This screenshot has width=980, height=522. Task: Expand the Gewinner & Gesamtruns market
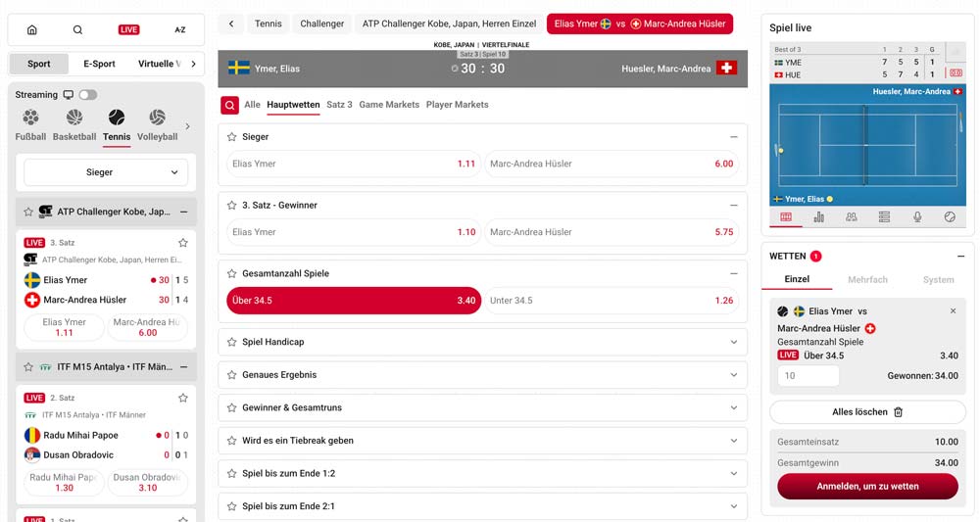pos(734,407)
